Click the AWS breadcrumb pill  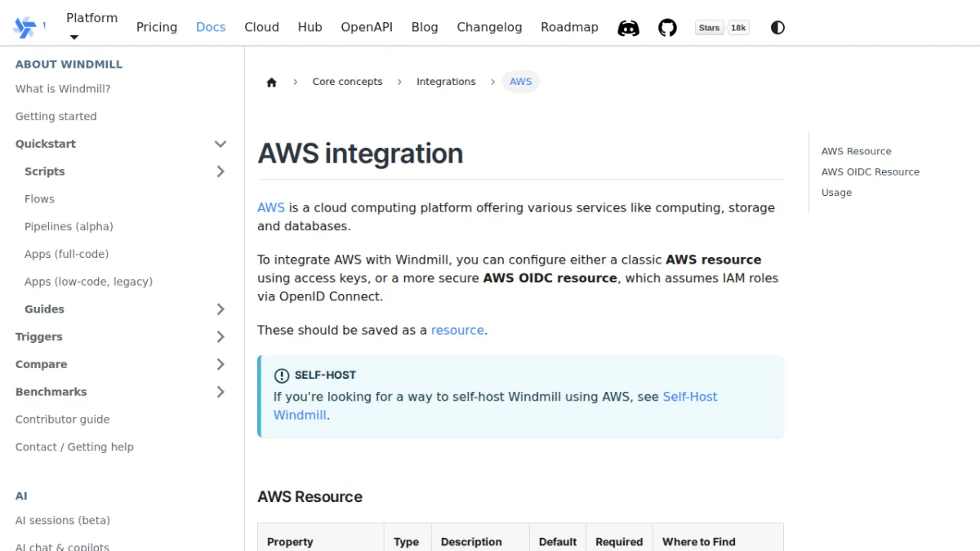521,82
